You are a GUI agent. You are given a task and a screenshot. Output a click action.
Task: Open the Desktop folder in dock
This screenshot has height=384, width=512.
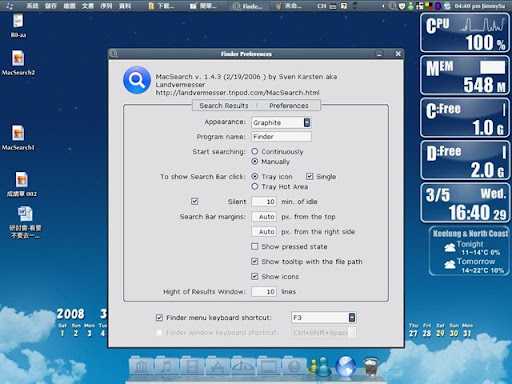(269, 366)
